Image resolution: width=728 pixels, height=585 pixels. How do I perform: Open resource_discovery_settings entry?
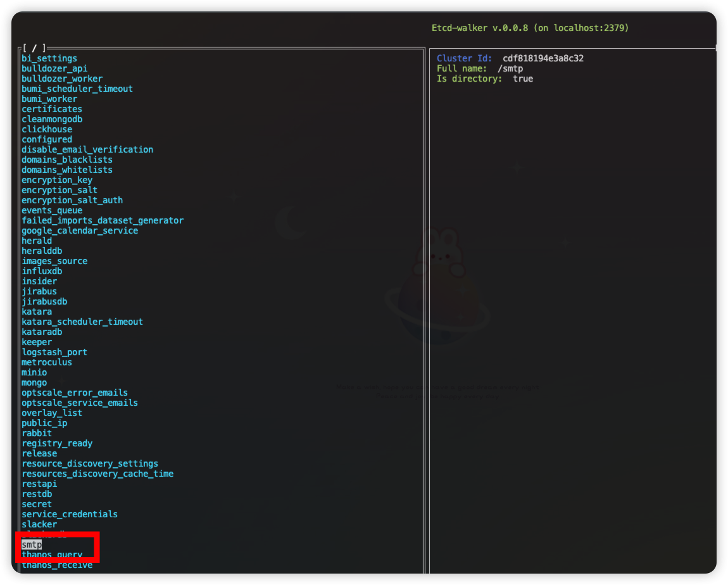[90, 464]
